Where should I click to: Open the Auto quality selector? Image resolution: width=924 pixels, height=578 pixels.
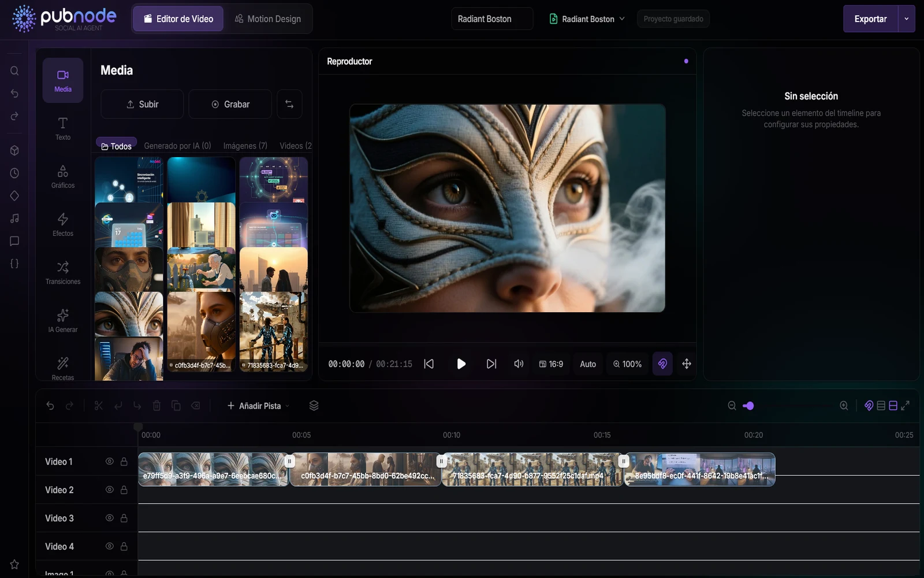pyautogui.click(x=588, y=364)
